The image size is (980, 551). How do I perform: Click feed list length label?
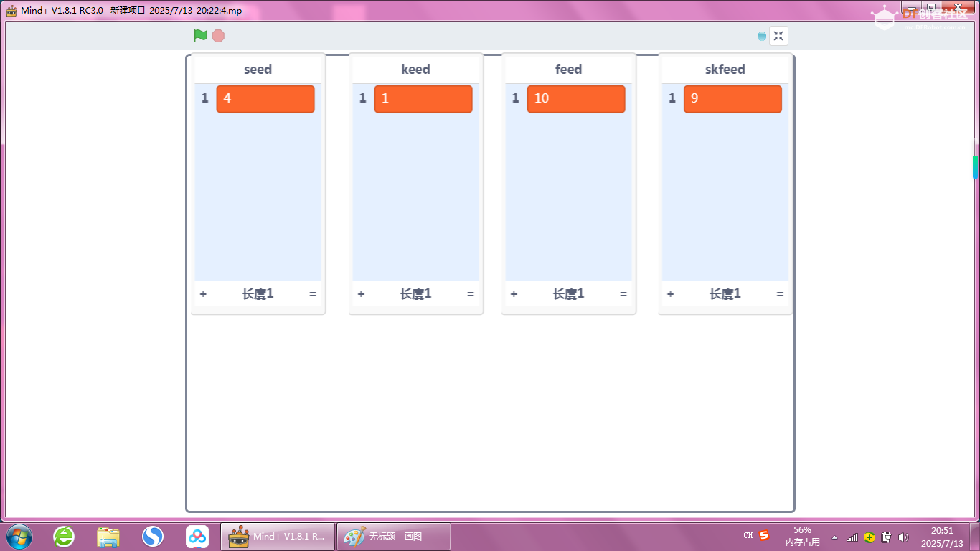click(569, 294)
